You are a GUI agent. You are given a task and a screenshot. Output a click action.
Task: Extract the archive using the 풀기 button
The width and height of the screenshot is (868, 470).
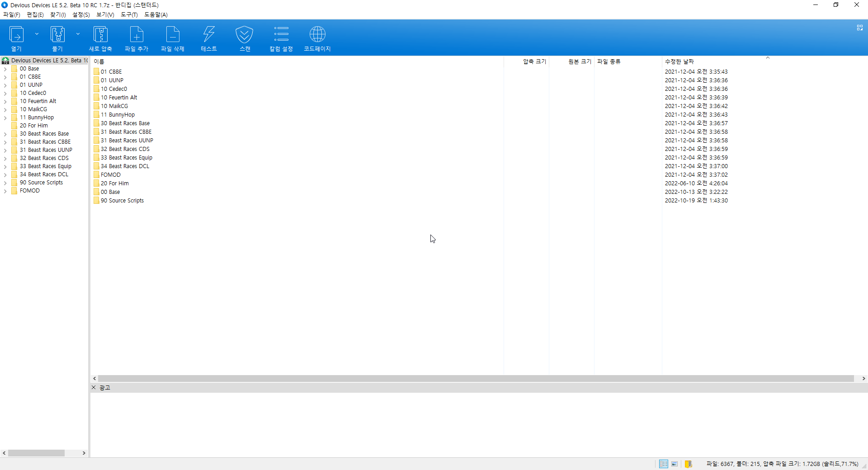[x=57, y=38]
